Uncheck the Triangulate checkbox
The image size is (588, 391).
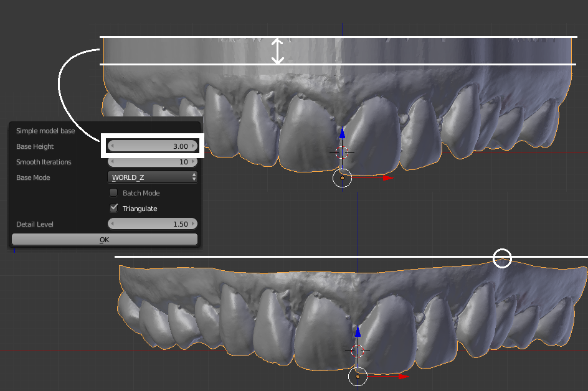coord(113,208)
